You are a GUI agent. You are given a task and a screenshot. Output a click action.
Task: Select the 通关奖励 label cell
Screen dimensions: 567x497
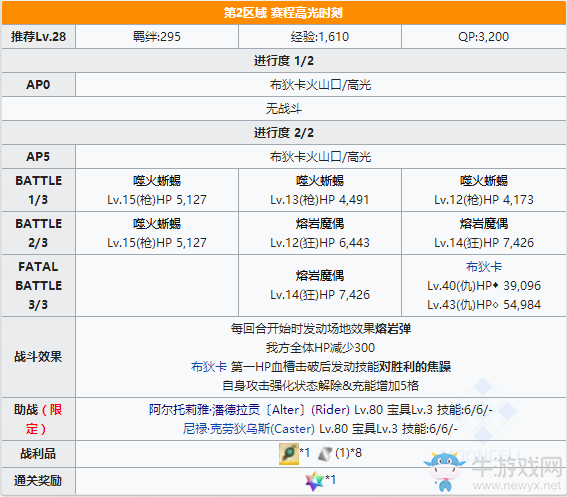point(38,481)
